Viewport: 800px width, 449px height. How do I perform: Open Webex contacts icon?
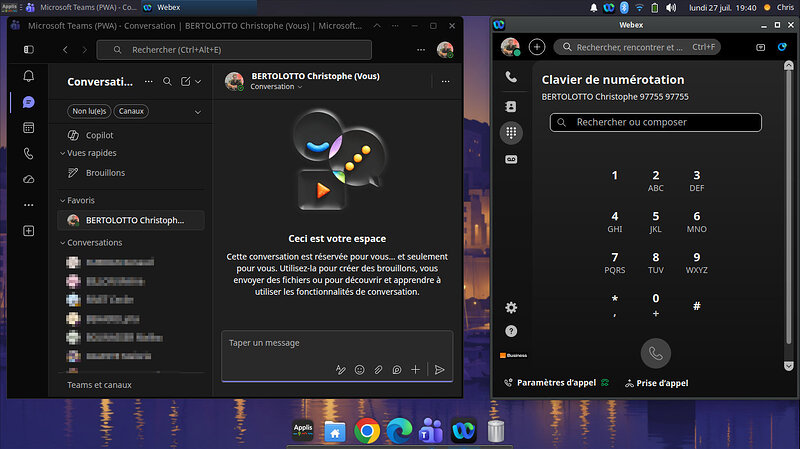click(x=511, y=106)
